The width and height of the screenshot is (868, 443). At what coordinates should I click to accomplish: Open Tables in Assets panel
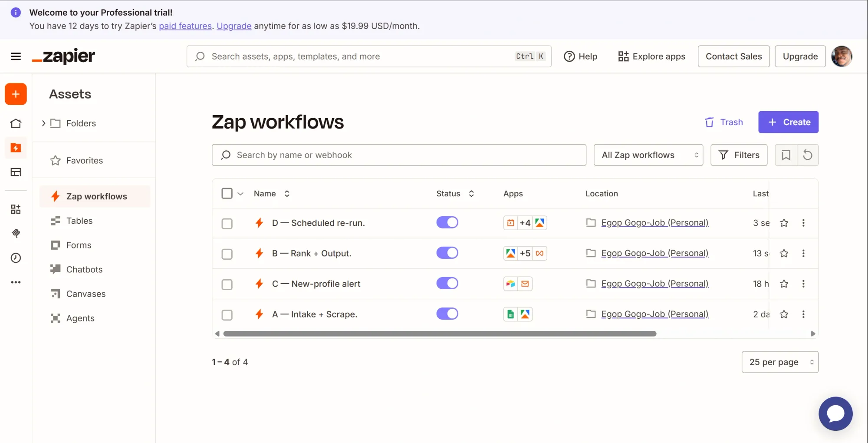coord(79,221)
